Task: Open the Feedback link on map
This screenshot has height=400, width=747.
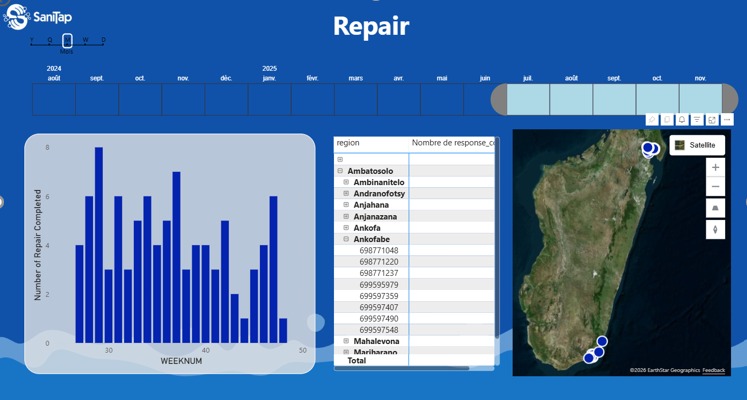Action: [x=714, y=371]
